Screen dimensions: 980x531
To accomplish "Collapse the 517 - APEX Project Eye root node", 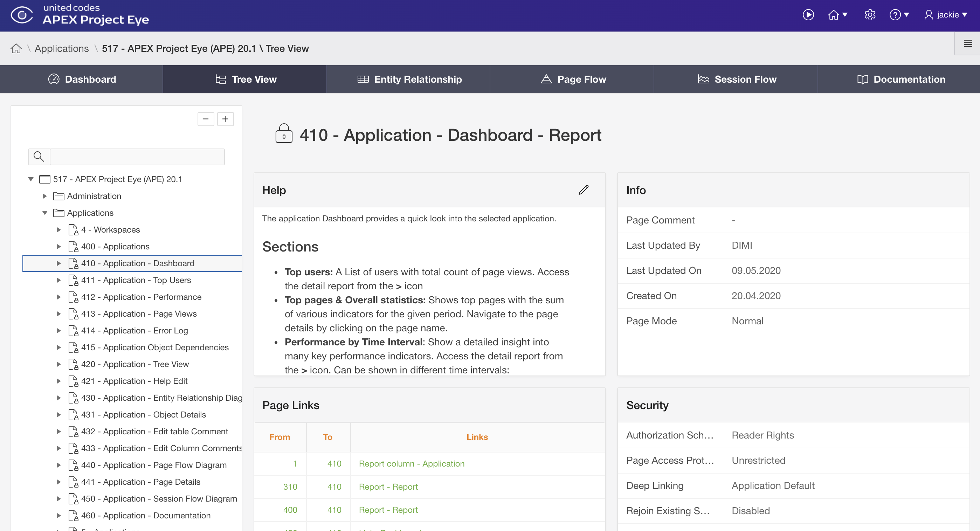I will click(31, 179).
